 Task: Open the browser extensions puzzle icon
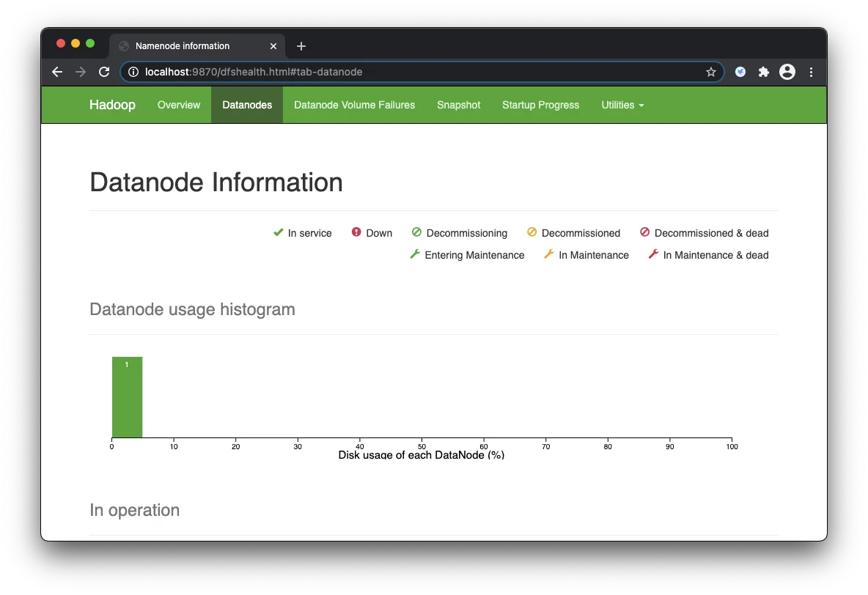[x=763, y=72]
